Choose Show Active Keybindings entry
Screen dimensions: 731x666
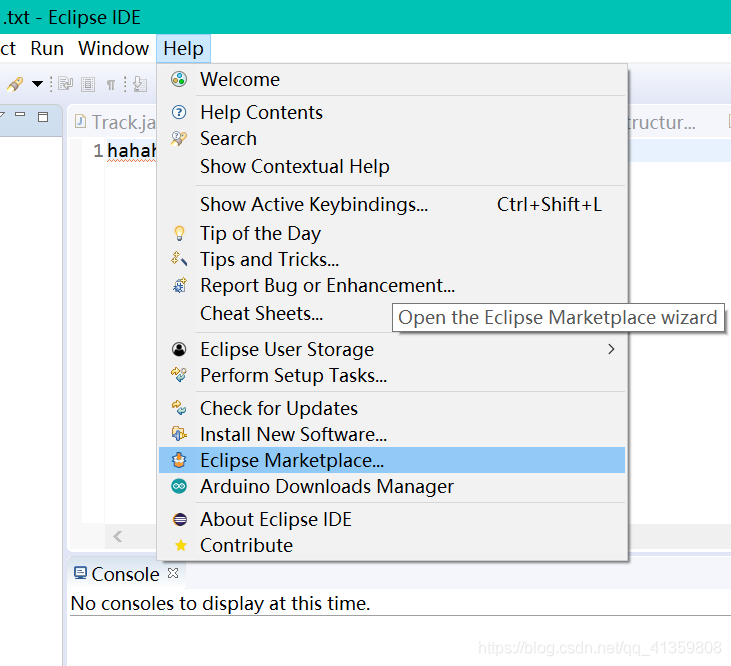pos(392,205)
